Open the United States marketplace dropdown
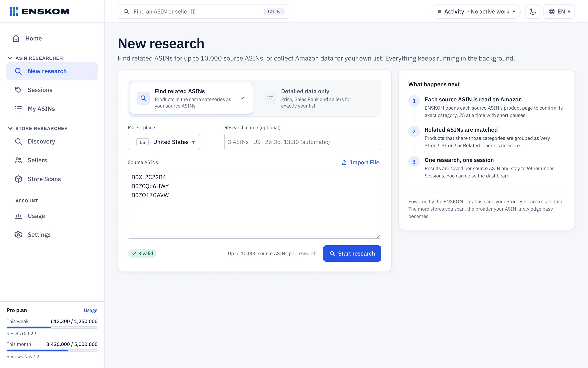This screenshot has width=588, height=368. pos(164,142)
